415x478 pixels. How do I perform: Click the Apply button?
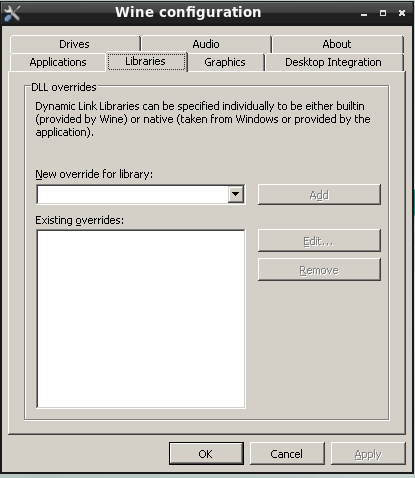click(x=368, y=453)
